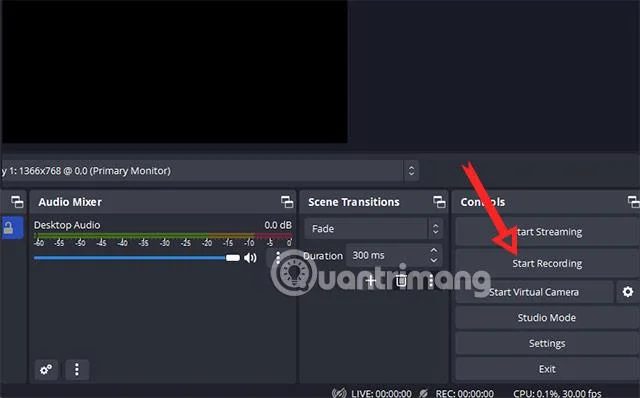The height and width of the screenshot is (398, 640).
Task: Click the live stream status icon
Action: click(339, 393)
